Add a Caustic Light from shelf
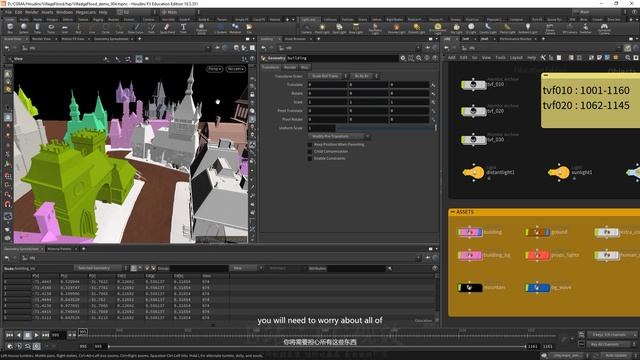Viewport: 640px width, 360px height. (488, 28)
